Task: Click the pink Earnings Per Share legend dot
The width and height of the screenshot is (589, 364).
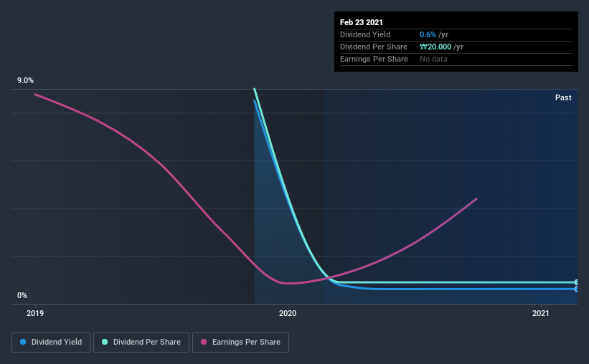Action: tap(204, 342)
